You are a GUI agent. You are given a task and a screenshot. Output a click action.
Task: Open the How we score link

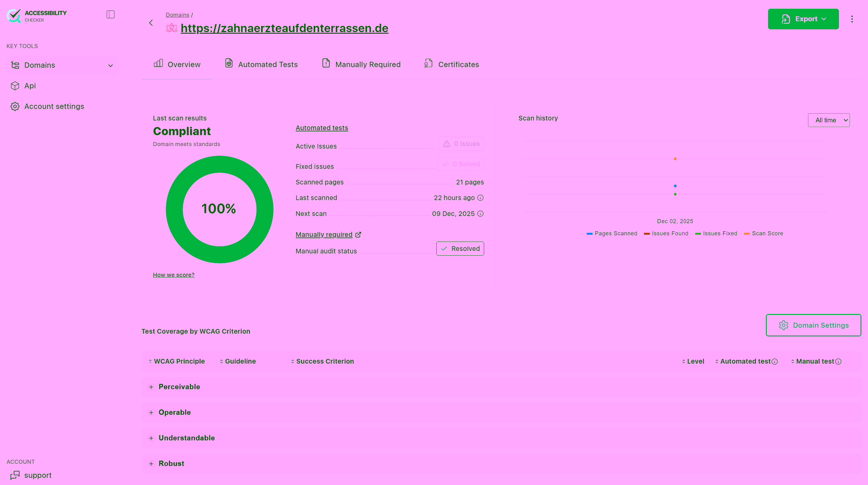pos(174,275)
